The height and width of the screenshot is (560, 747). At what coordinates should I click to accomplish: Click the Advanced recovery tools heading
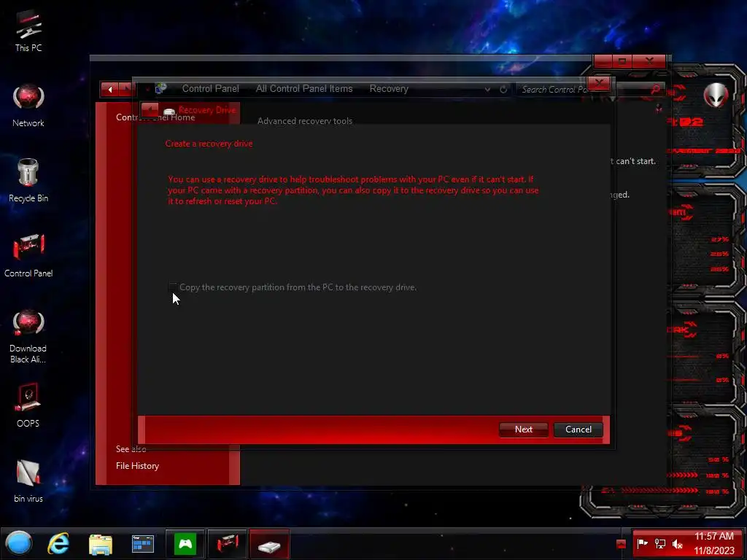[305, 121]
